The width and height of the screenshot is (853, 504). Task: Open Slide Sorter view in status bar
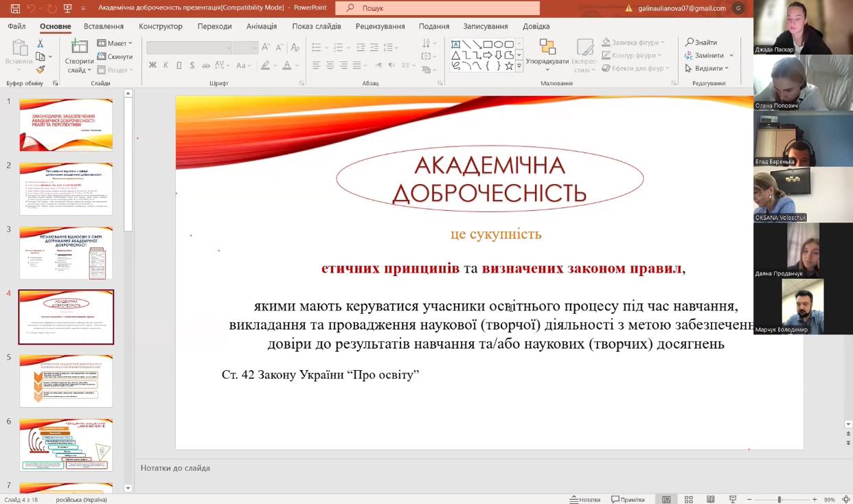(688, 499)
